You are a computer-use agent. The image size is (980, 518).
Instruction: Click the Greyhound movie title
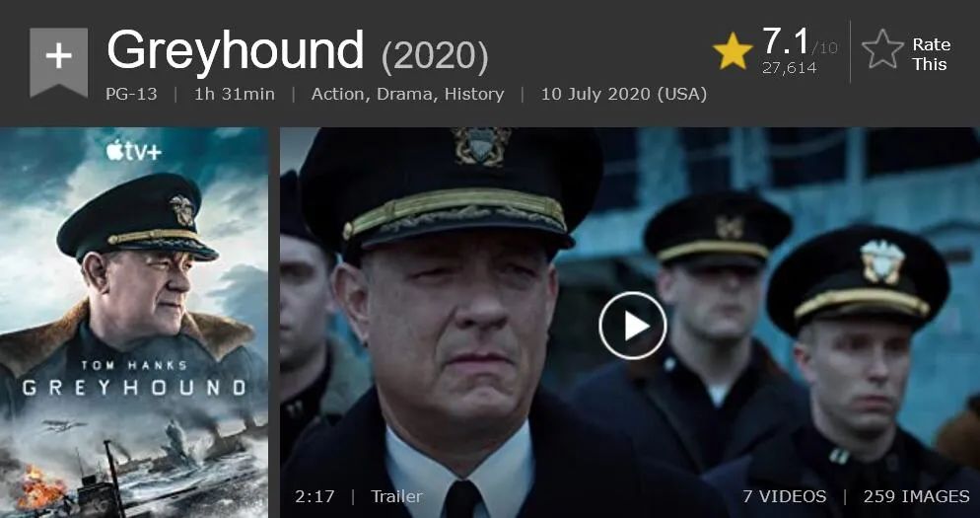(235, 50)
